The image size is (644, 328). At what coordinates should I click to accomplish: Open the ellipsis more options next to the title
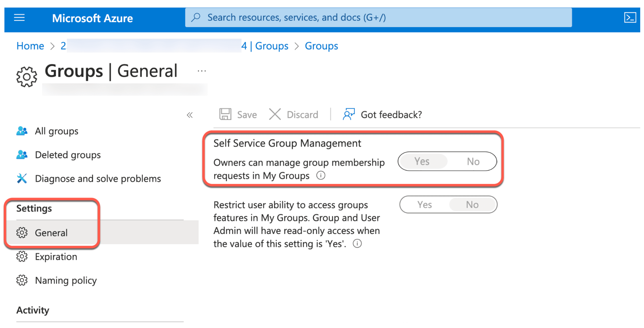coord(202,71)
